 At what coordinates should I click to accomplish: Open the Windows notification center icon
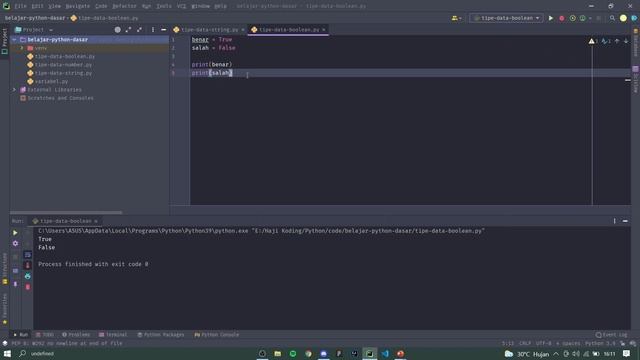tap(627, 353)
